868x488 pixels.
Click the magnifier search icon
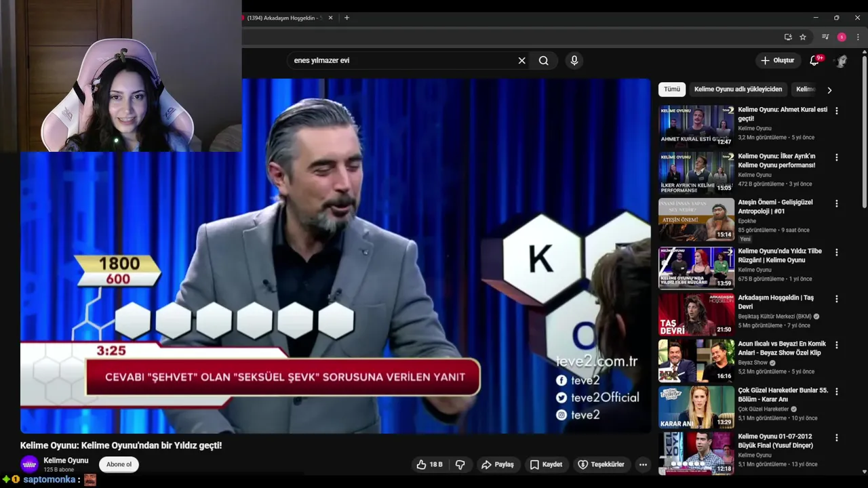[544, 60]
